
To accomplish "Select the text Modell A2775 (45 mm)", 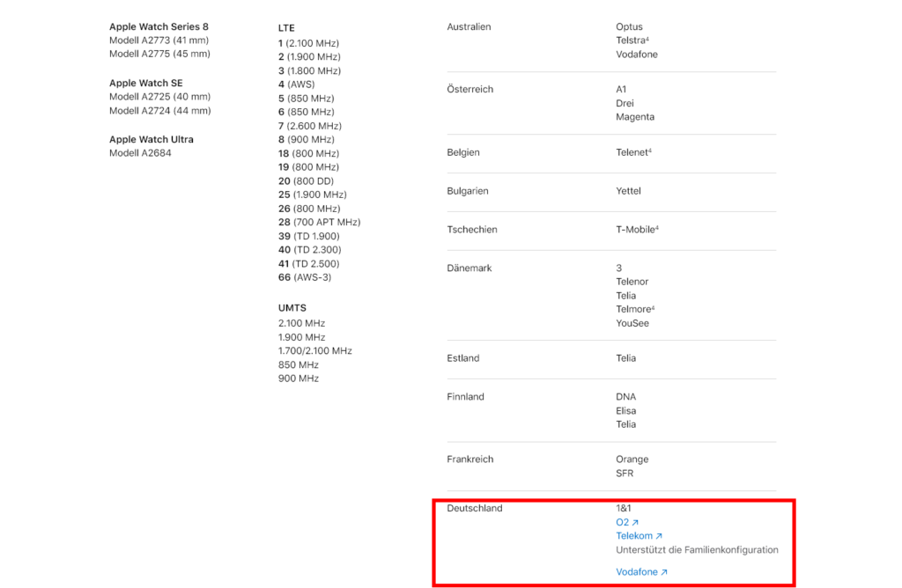I will tap(160, 54).
